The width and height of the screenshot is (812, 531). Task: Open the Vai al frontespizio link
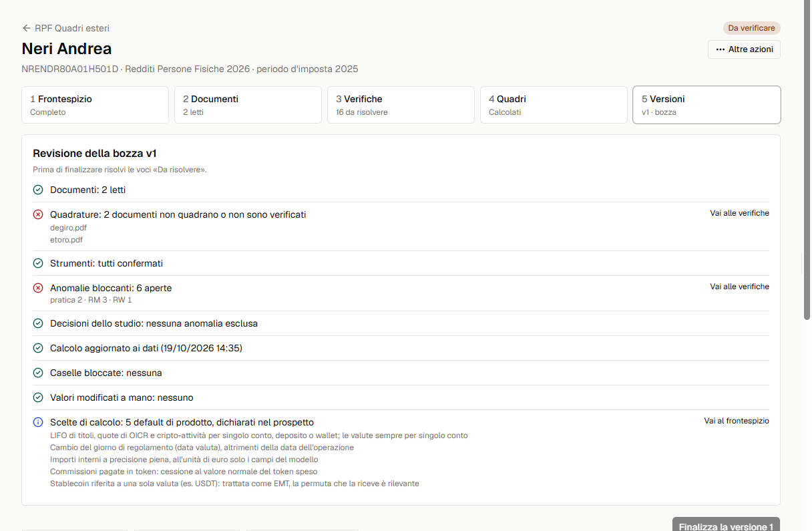737,421
